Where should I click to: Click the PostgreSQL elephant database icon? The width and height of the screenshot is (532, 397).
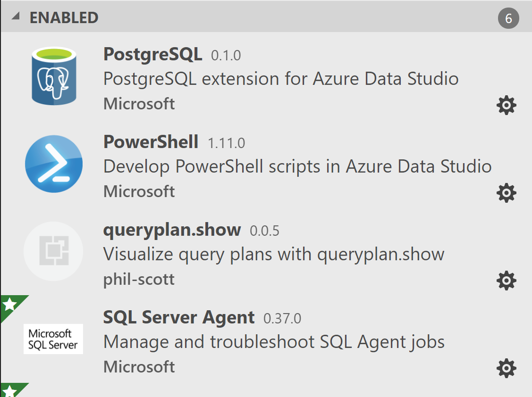(53, 76)
